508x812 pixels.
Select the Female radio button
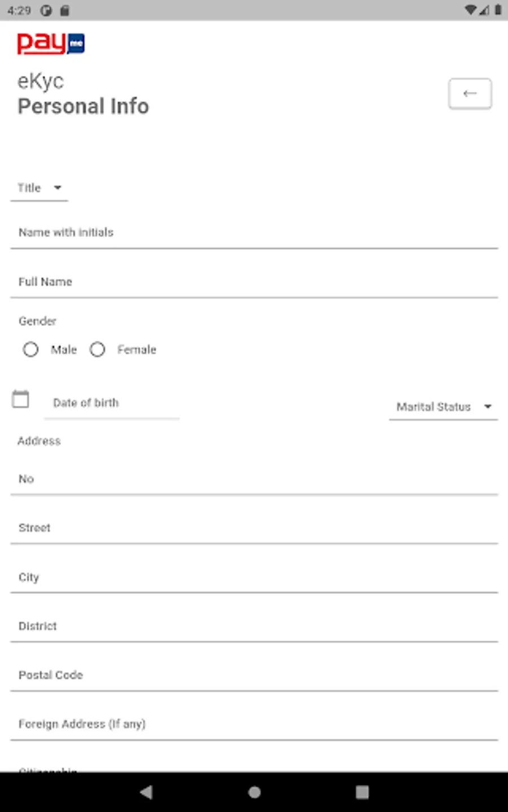(98, 350)
